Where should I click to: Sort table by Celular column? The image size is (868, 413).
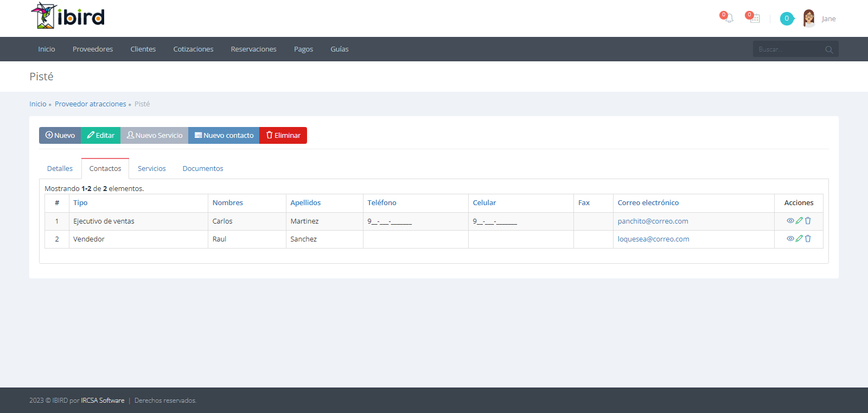[484, 203]
